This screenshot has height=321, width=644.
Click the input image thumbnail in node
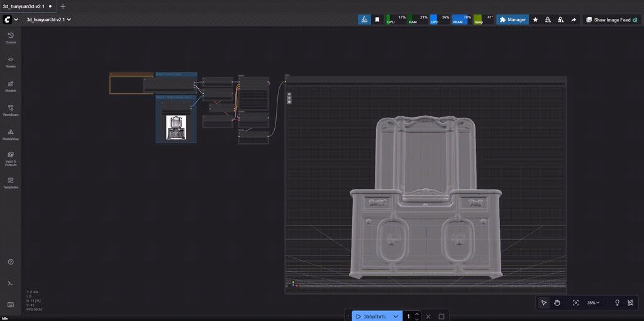pos(175,127)
